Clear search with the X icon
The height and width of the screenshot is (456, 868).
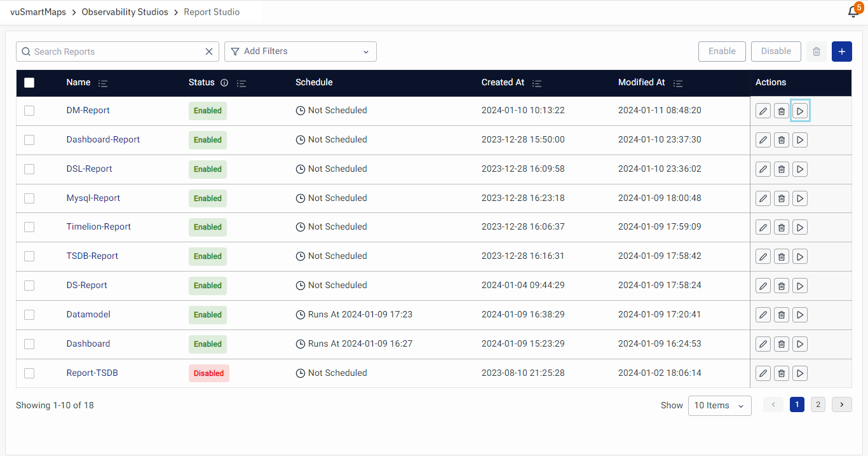pyautogui.click(x=209, y=52)
